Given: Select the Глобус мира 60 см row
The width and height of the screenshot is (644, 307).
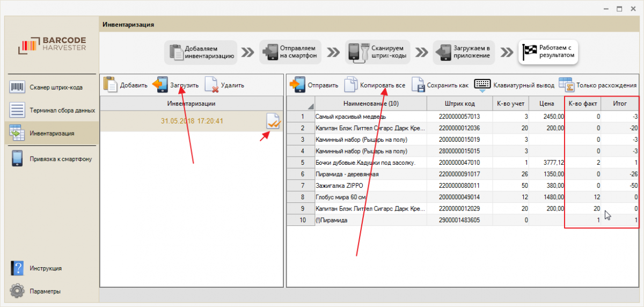Looking at the screenshot, I should pos(370,197).
